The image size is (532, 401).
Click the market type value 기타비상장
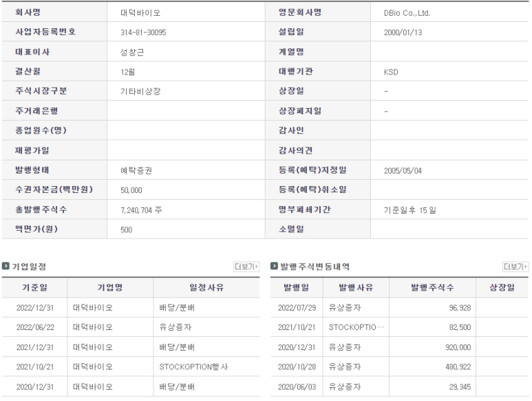point(140,92)
